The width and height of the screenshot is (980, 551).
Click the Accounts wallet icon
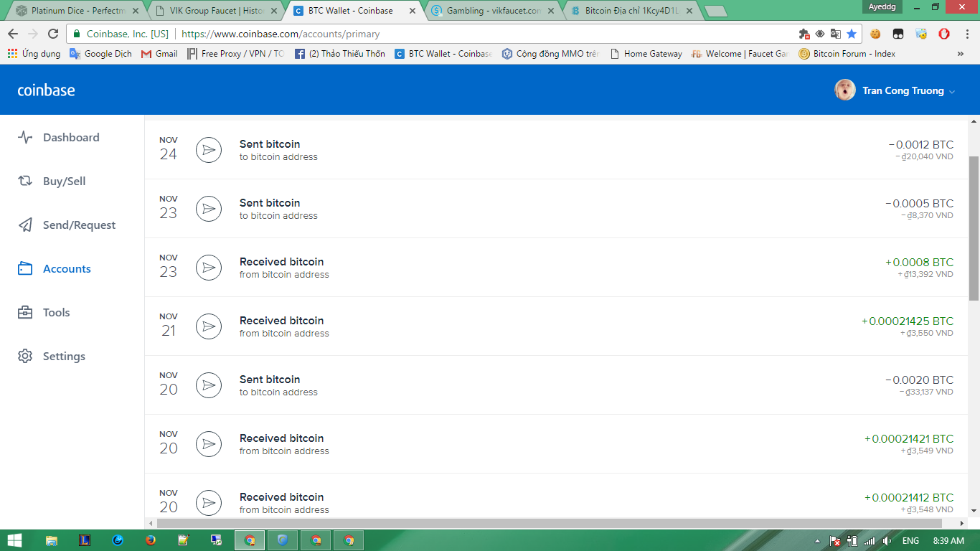click(25, 269)
